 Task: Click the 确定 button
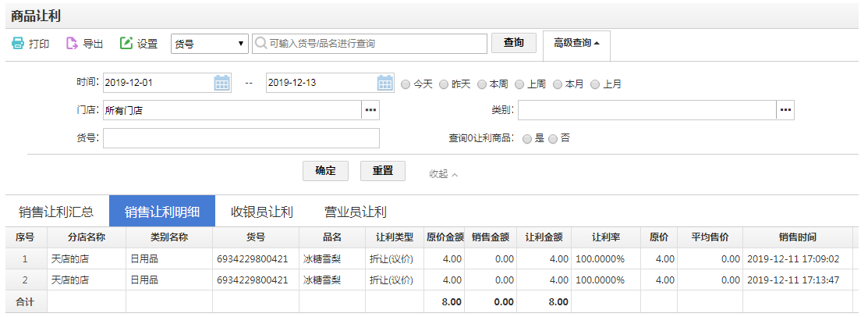pyautogui.click(x=325, y=171)
